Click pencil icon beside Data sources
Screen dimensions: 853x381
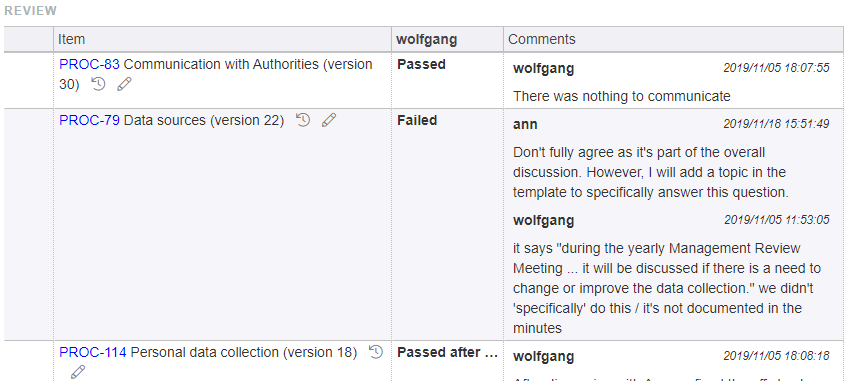pos(329,120)
